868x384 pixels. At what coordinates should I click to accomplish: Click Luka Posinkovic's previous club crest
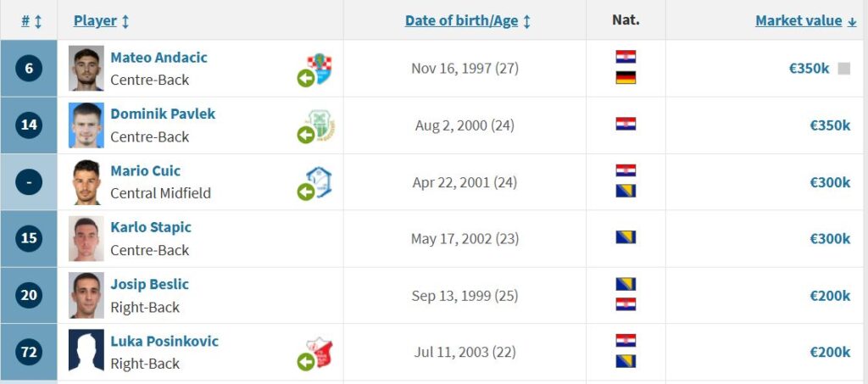tap(320, 353)
